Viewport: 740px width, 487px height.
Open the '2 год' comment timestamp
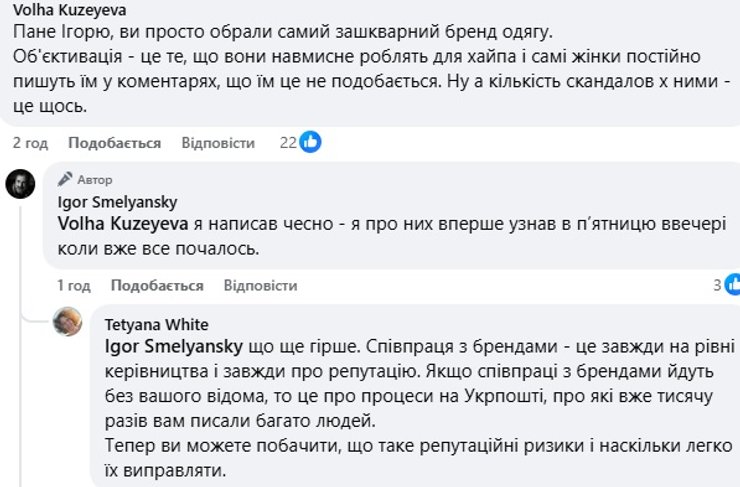coord(30,143)
